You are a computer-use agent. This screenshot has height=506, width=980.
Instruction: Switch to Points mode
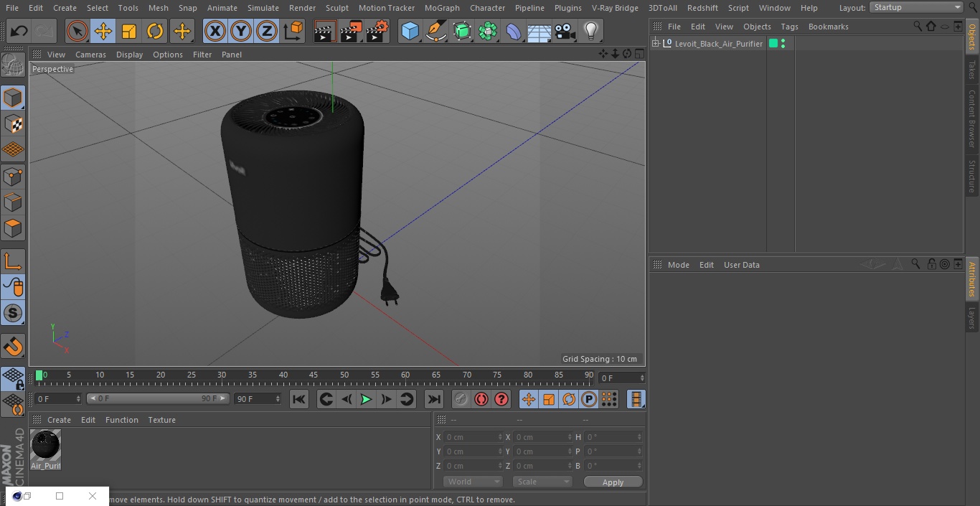13,176
